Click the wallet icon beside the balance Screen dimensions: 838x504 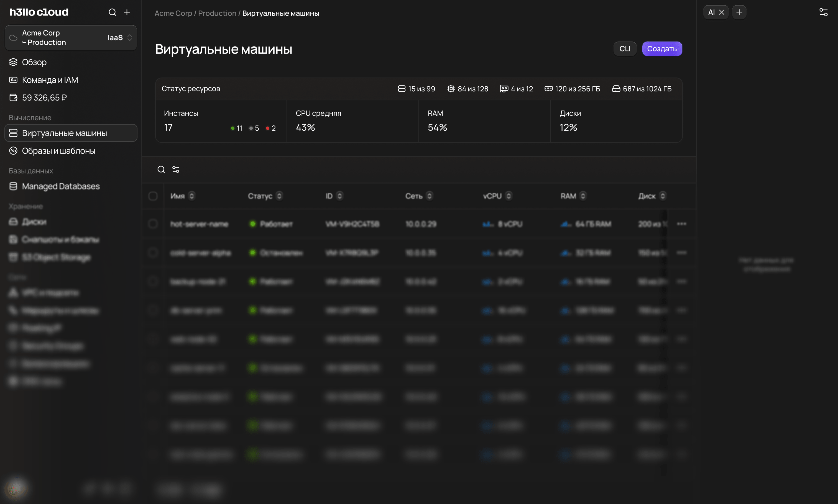[13, 97]
